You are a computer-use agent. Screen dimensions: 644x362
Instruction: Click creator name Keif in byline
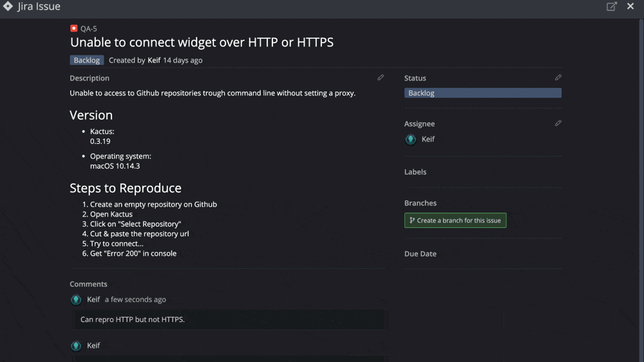coord(154,60)
